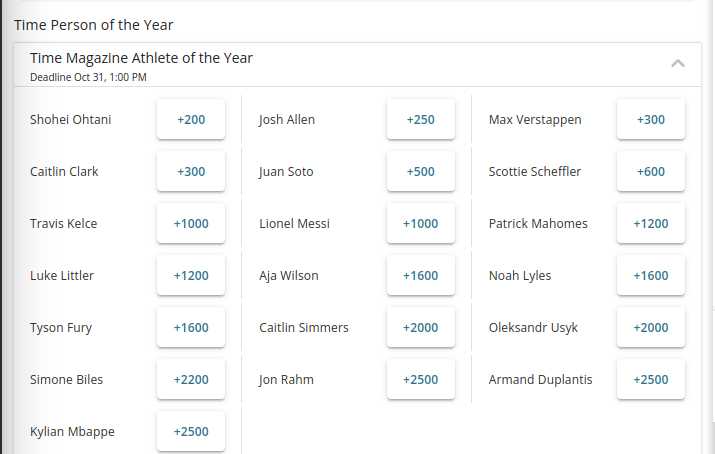This screenshot has width=715, height=454.
Task: Add Armand Duplantis +2500 to betslip
Action: click(x=651, y=380)
